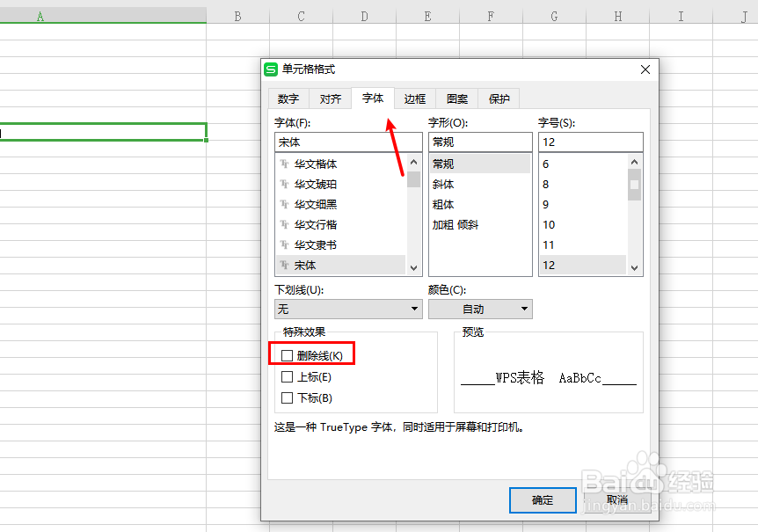Click the 取消 button
Image resolution: width=758 pixels, height=532 pixels.
[x=617, y=500]
